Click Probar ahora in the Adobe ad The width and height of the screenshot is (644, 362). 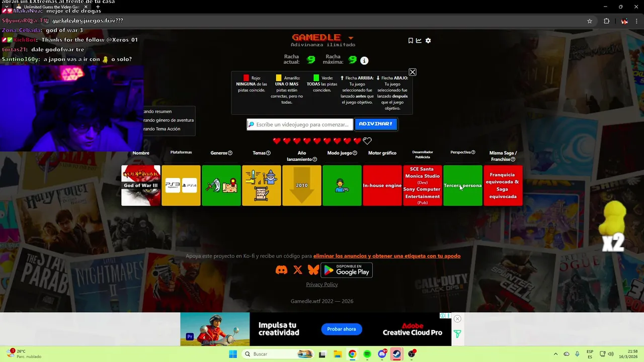tap(342, 329)
